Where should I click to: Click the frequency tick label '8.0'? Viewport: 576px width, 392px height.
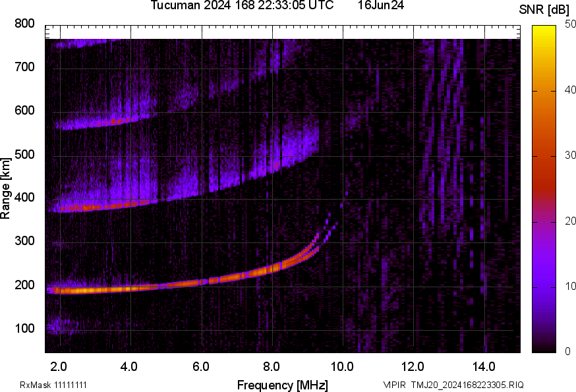(x=272, y=367)
